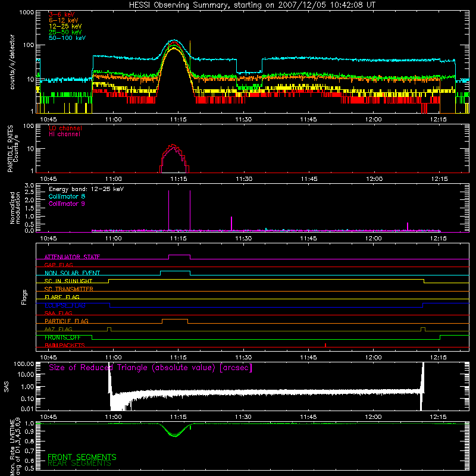Select the 50-100 keV legend label
This screenshot has width=476, height=476.
[67, 38]
